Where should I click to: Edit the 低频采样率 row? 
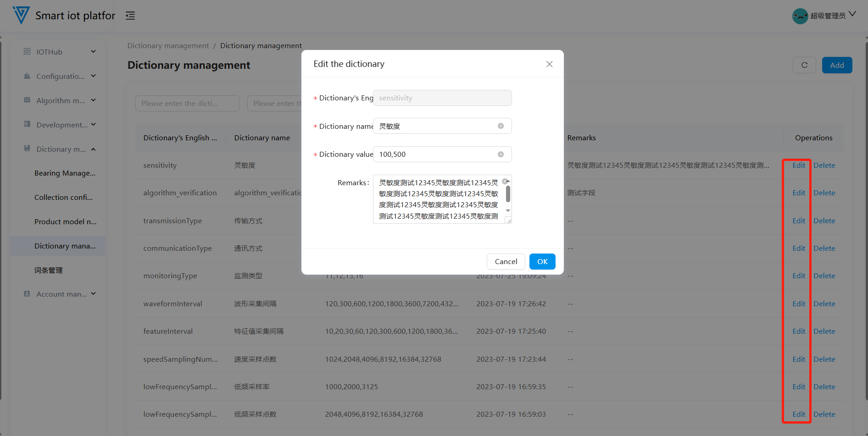[x=799, y=387]
